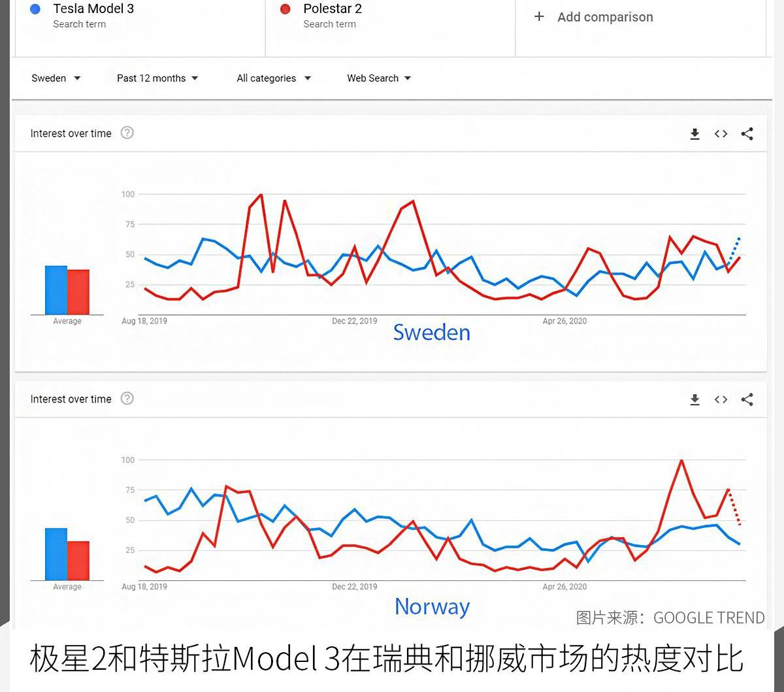The width and height of the screenshot is (784, 692).
Task: Click the blue average bar in Sweden chart
Action: click(56, 290)
